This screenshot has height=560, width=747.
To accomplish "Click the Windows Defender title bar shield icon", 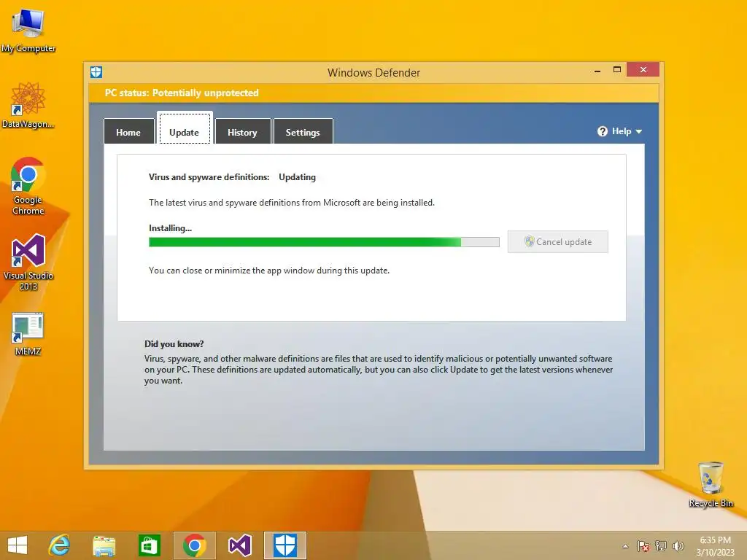I will coord(96,72).
